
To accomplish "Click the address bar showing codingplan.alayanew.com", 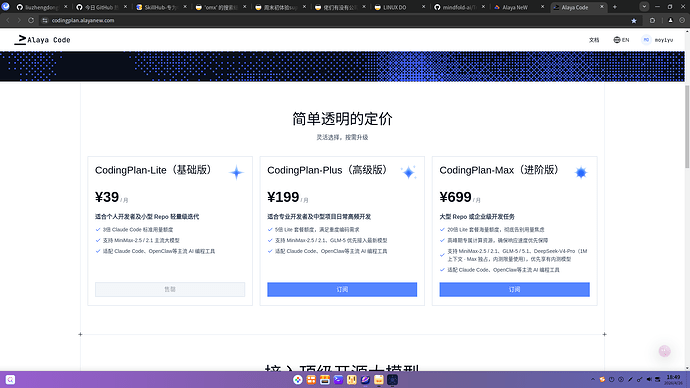I will tap(339, 20).
